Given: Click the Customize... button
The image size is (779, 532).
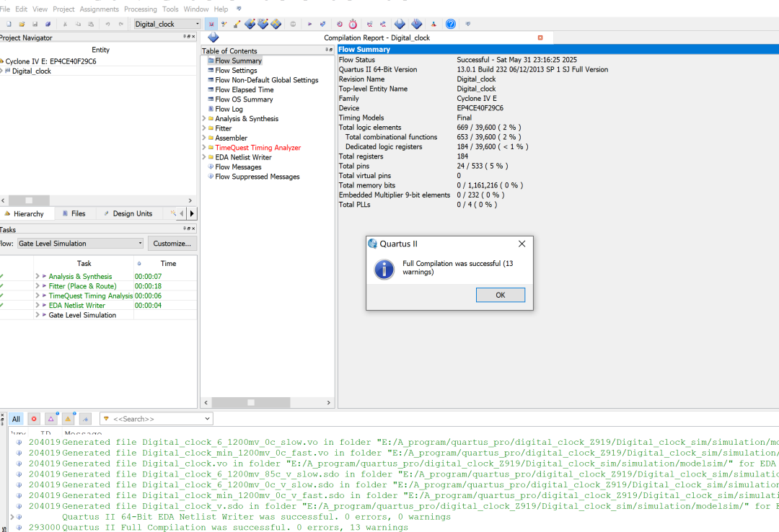Looking at the screenshot, I should coord(172,244).
